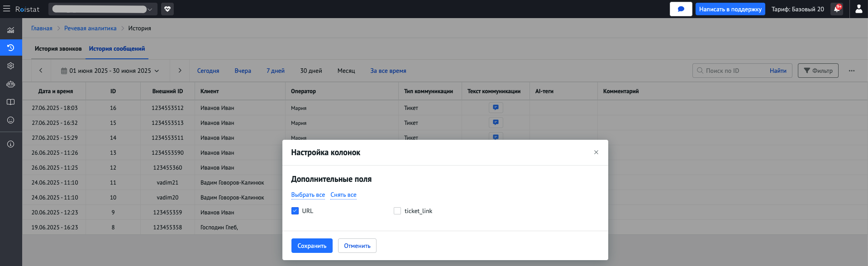The width and height of the screenshot is (868, 266).
Task: Open analytics chart icon in sidebar
Action: [x=11, y=30]
